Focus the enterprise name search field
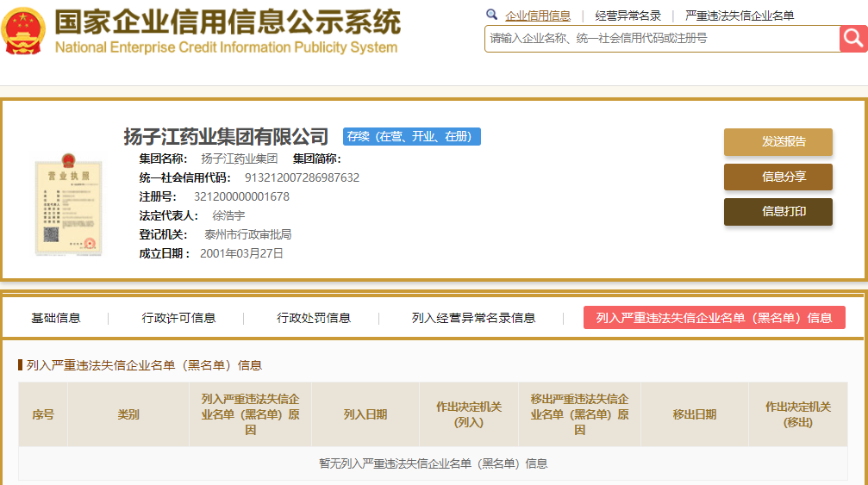The image size is (868, 485). 662,39
